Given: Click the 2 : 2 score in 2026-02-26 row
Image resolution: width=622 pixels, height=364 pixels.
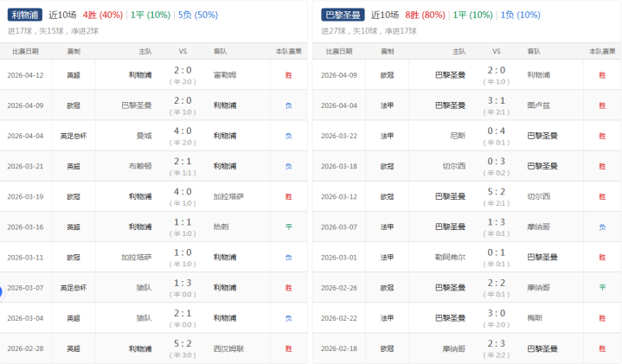Looking at the screenshot, I should click(x=497, y=283).
